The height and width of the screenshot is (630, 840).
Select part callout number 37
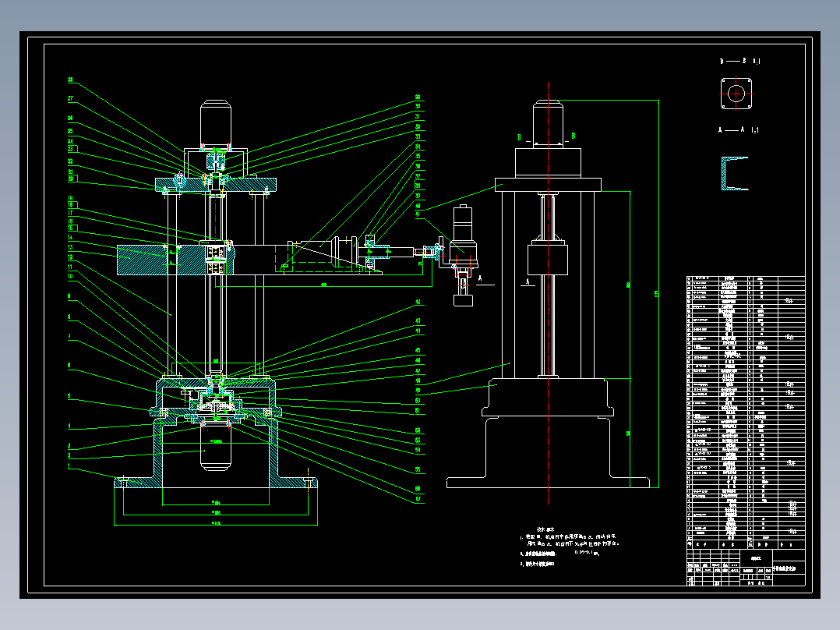418,176
